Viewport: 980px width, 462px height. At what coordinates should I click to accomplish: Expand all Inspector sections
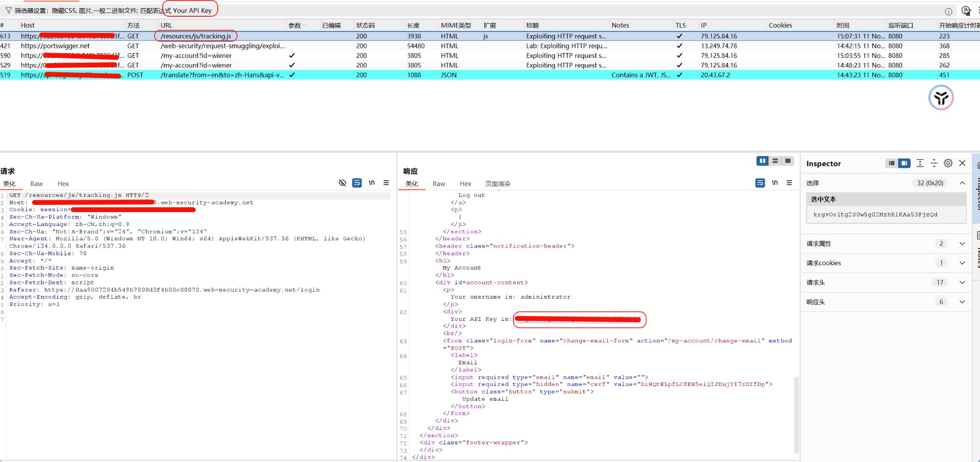click(x=920, y=163)
